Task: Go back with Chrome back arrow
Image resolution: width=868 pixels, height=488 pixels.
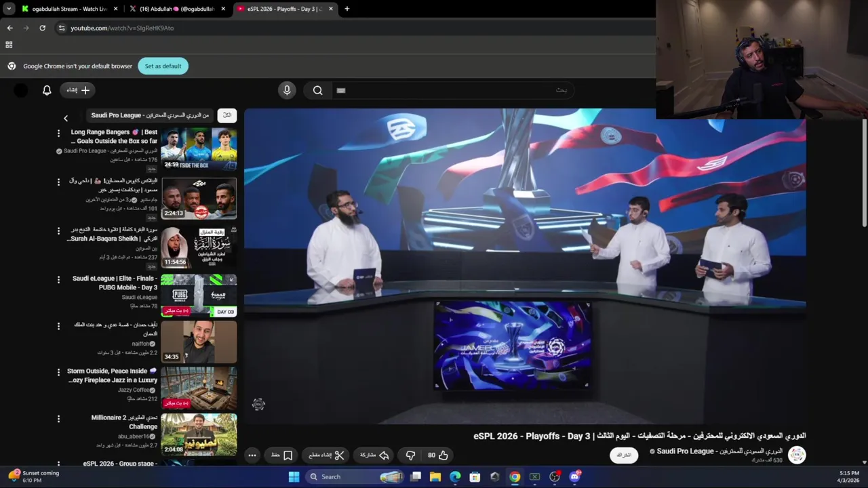Action: click(9, 28)
